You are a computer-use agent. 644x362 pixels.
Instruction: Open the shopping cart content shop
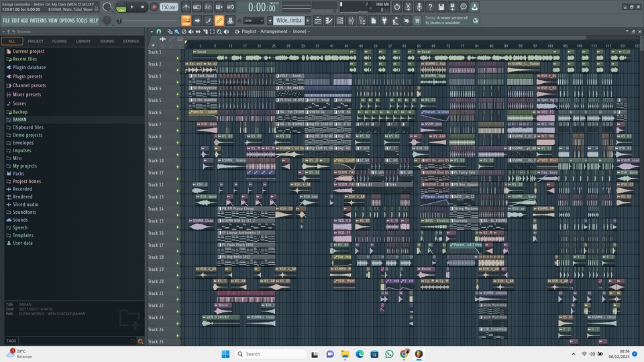417,21
